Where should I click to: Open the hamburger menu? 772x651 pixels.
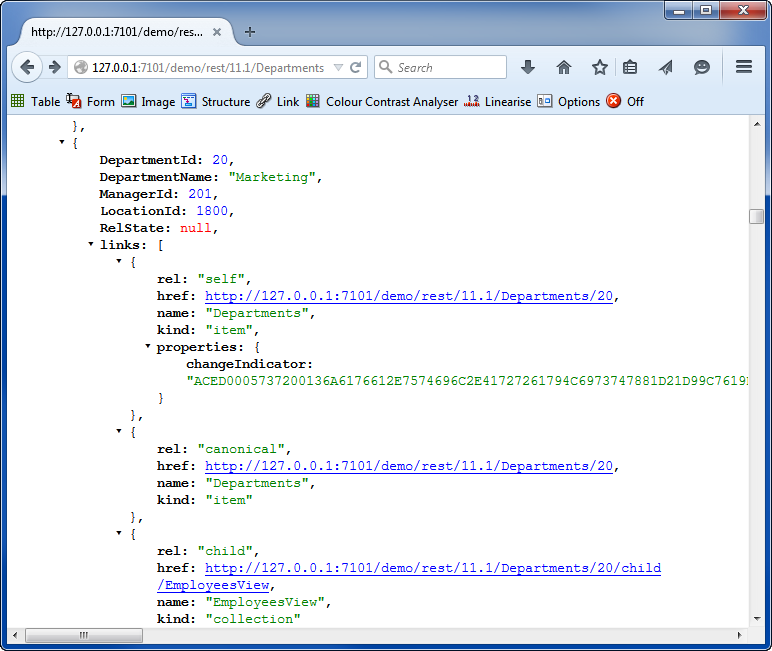coord(743,66)
